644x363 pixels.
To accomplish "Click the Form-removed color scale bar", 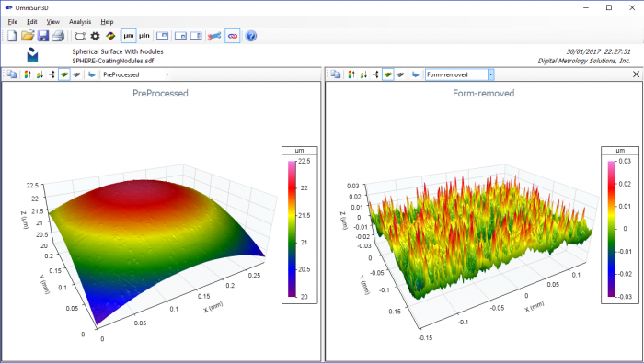I will (612, 229).
